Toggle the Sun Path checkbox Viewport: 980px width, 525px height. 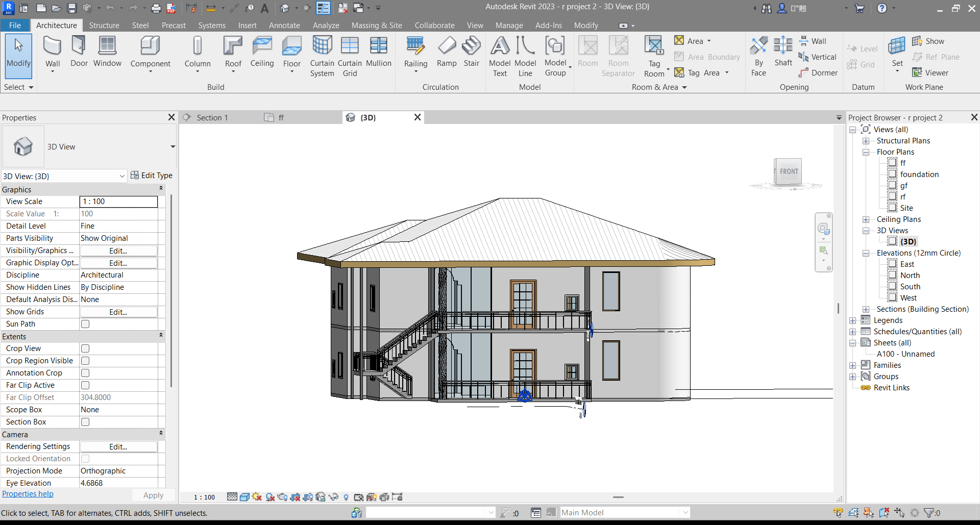(x=85, y=324)
